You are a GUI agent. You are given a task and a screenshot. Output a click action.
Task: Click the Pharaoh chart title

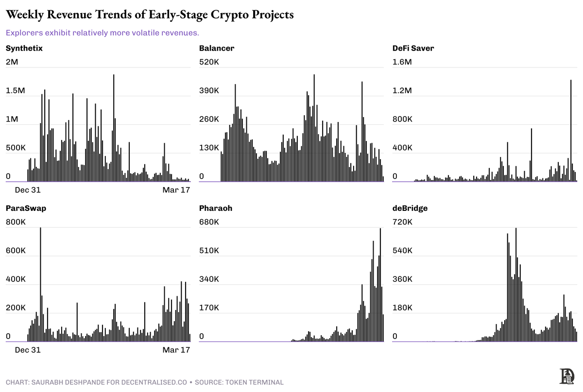pos(216,208)
